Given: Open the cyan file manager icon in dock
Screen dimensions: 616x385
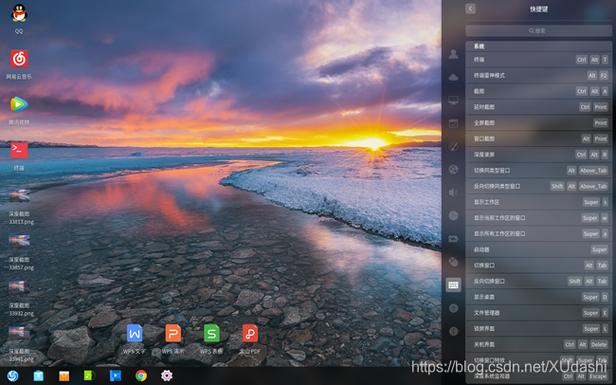Looking at the screenshot, I should click(38, 376).
